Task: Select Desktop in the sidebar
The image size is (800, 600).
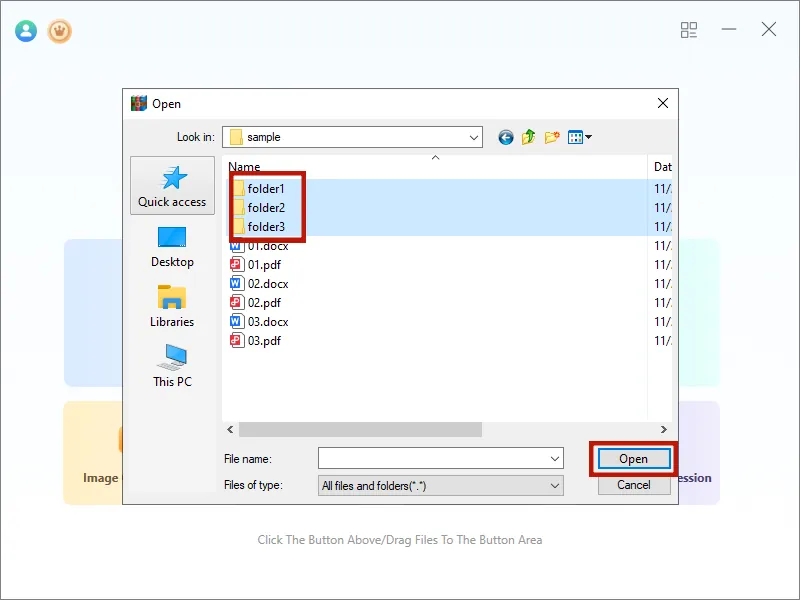Action: pyautogui.click(x=171, y=245)
